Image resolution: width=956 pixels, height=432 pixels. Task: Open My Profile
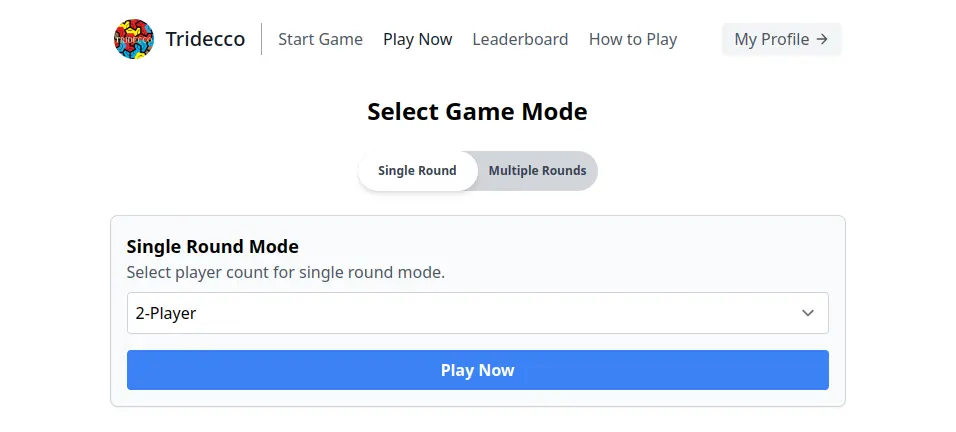click(x=780, y=39)
